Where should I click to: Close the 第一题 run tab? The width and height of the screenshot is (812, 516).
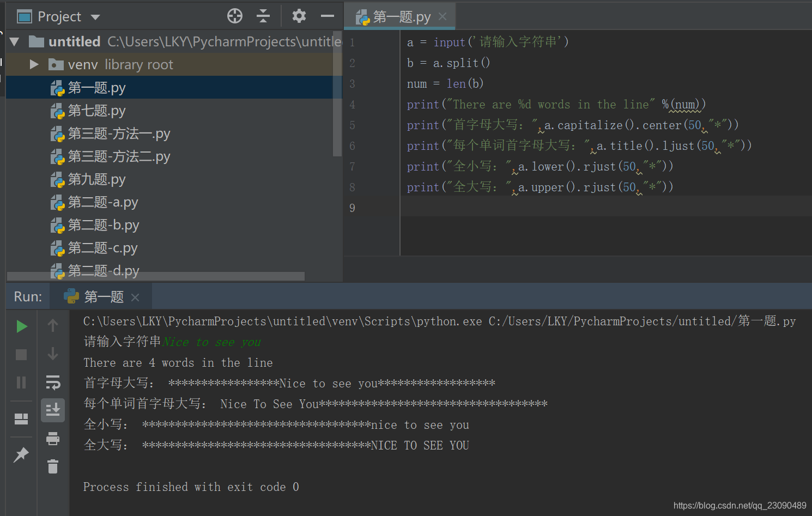pos(135,297)
